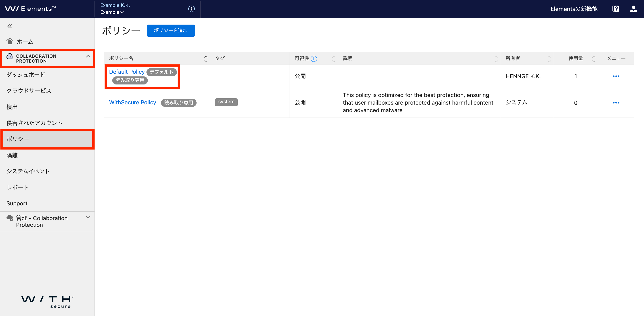Open Elementsの新機能 link
This screenshot has height=316, width=644.
point(574,9)
